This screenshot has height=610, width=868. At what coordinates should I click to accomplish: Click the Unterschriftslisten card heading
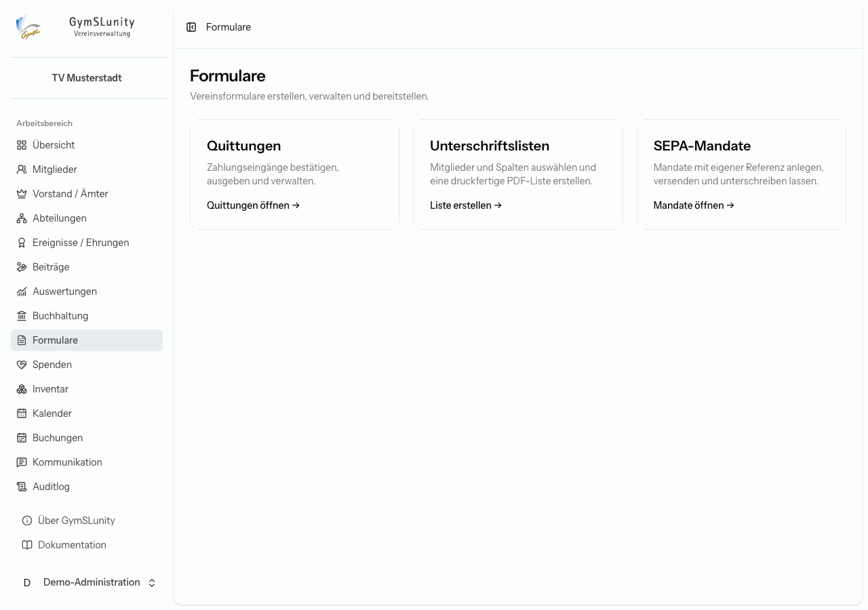(x=490, y=146)
